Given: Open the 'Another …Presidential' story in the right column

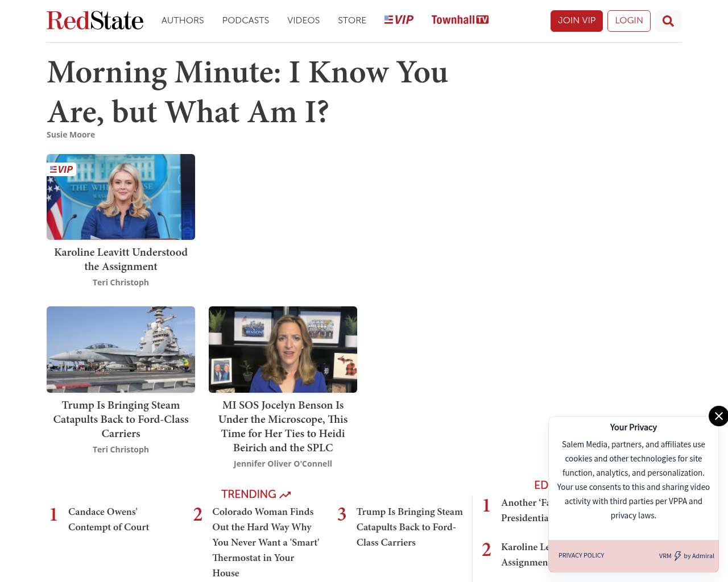Looking at the screenshot, I should pos(524,510).
